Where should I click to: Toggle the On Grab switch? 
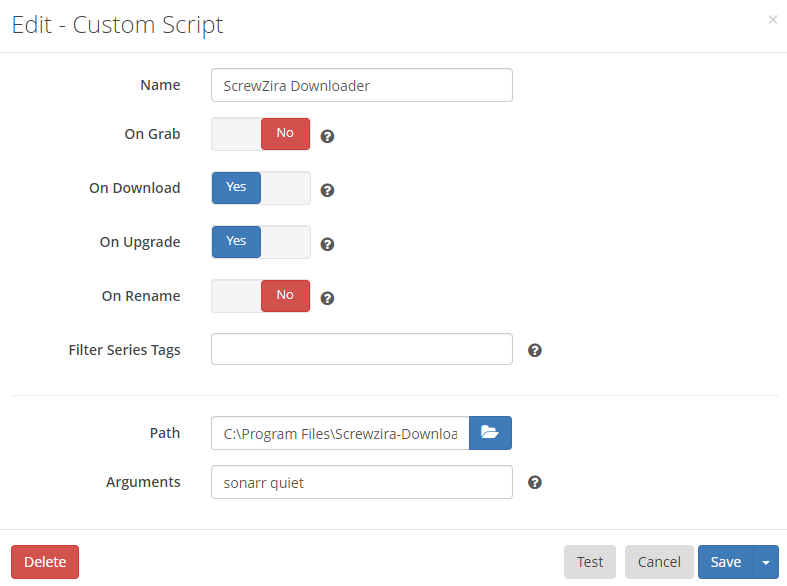pos(261,134)
